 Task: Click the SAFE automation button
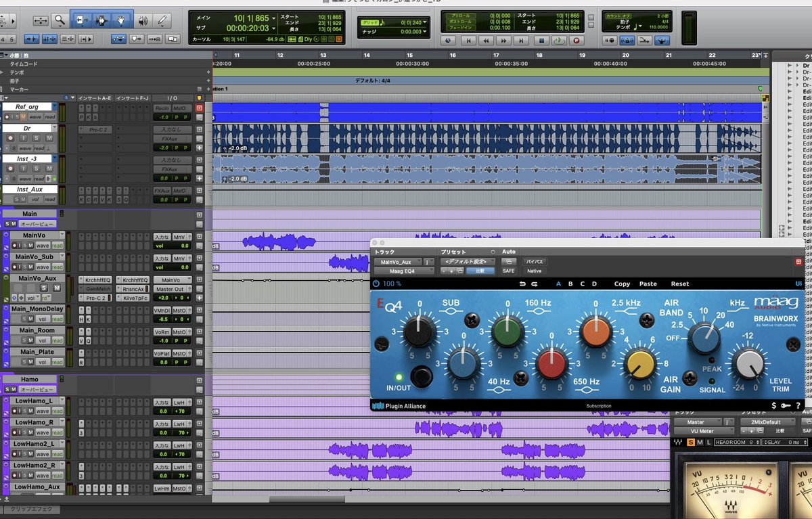click(x=508, y=271)
